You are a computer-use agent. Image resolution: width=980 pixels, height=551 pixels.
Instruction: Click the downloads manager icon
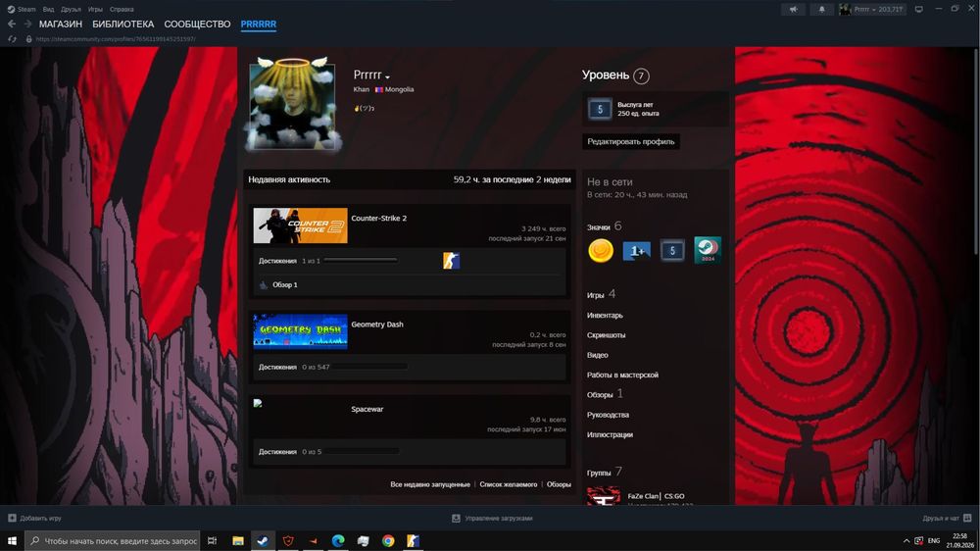click(456, 518)
